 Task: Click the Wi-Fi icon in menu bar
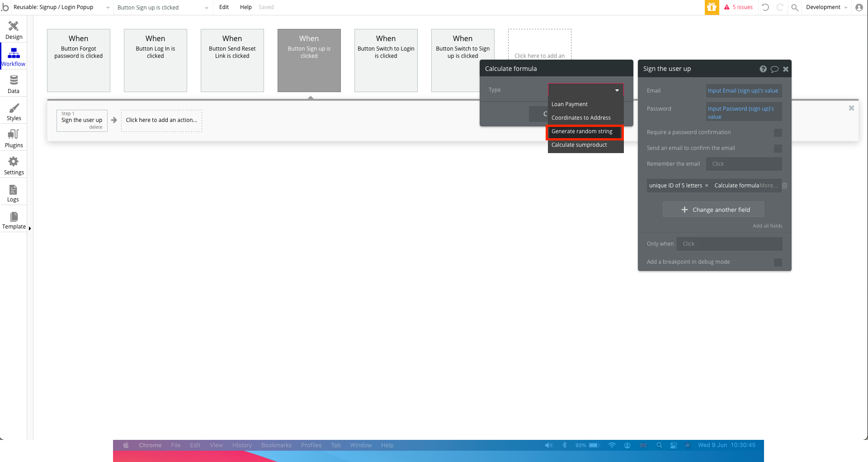click(x=612, y=445)
